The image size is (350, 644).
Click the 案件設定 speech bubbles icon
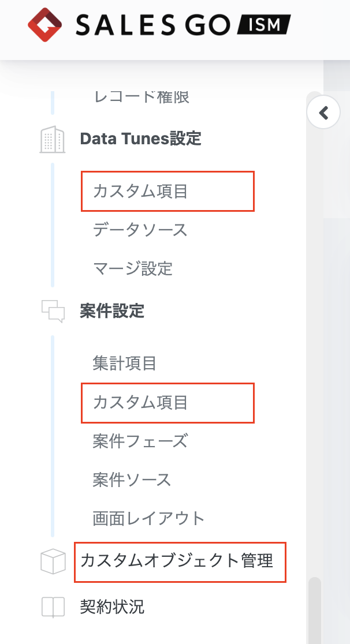click(x=53, y=311)
